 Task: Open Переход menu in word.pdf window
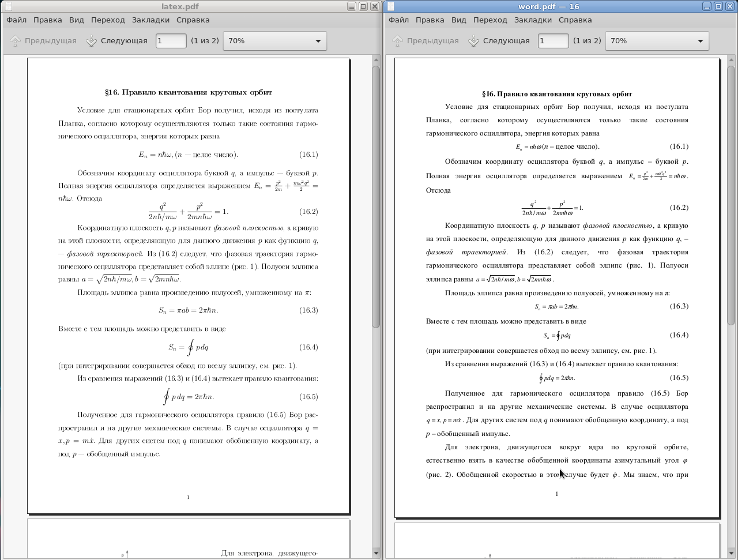(490, 20)
